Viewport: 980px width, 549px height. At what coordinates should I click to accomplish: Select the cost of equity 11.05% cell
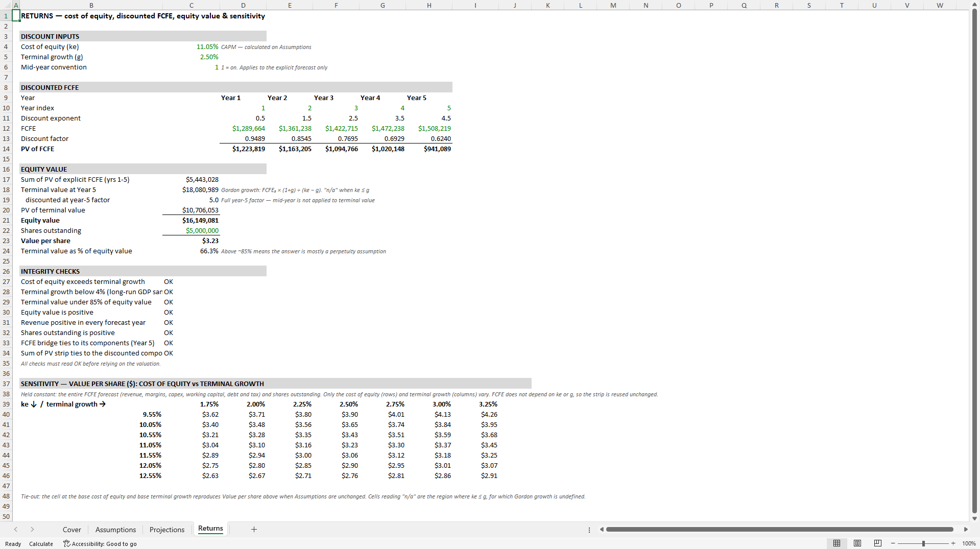pyautogui.click(x=191, y=46)
